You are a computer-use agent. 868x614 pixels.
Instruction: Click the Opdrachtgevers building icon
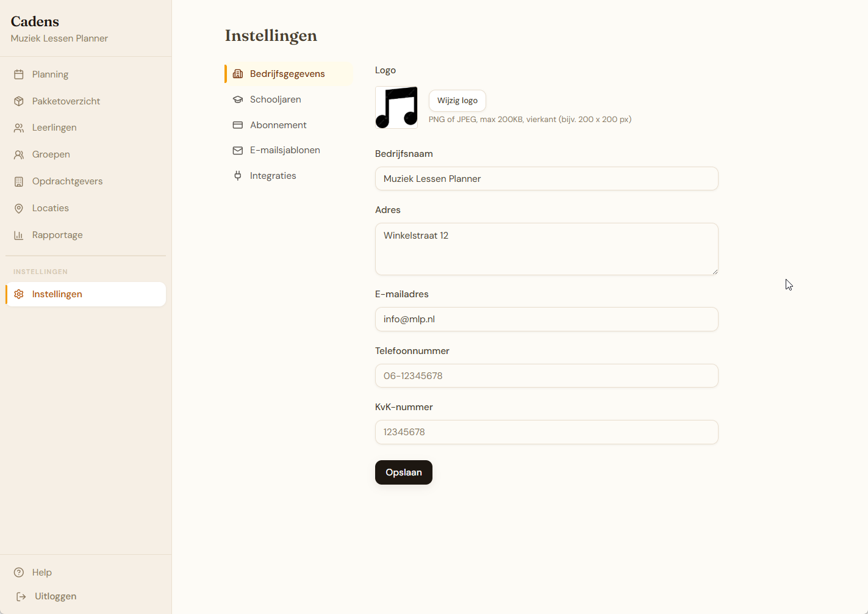coord(19,182)
